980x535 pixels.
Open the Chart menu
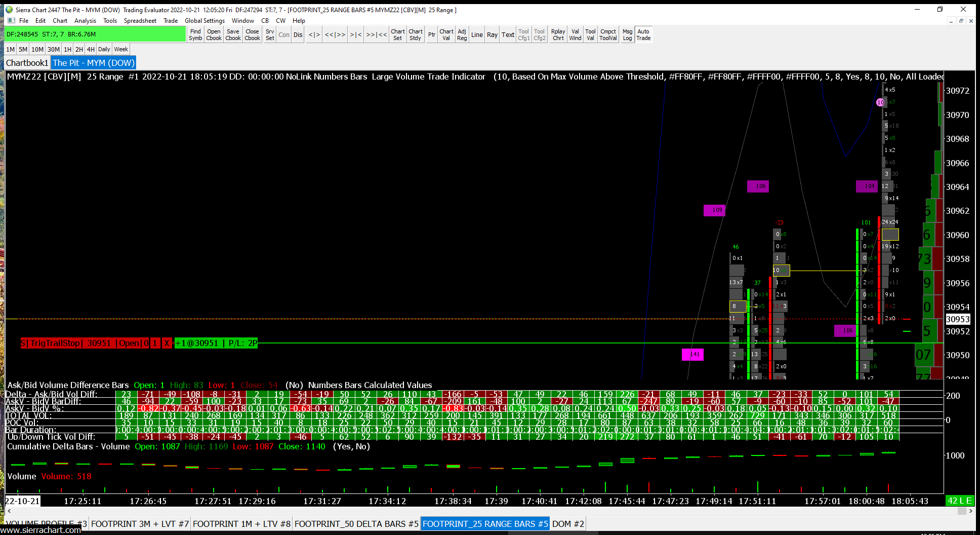tap(60, 21)
